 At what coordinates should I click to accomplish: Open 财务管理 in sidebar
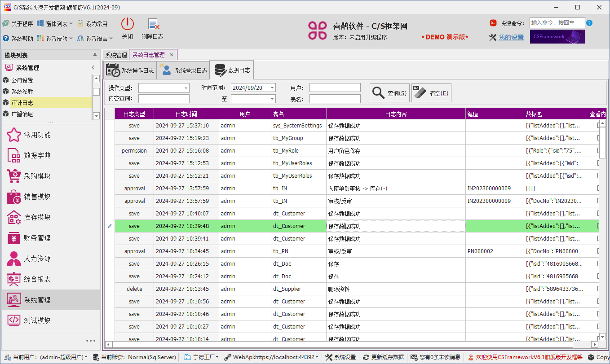51,238
